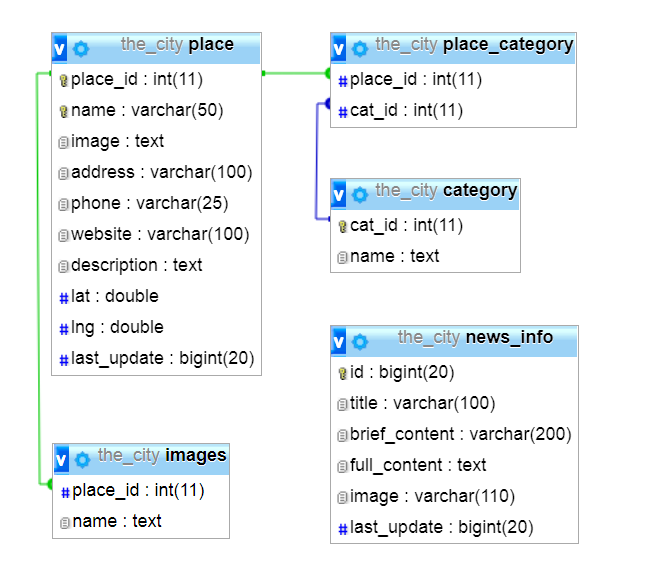648x582 pixels.
Task: Select the brief_content column in news_info
Action: click(x=460, y=434)
